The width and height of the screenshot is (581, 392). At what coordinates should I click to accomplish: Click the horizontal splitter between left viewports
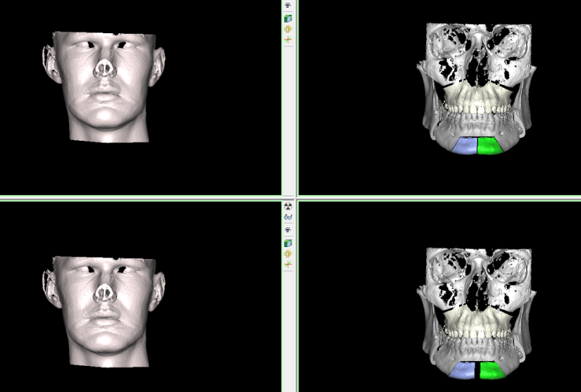point(140,198)
